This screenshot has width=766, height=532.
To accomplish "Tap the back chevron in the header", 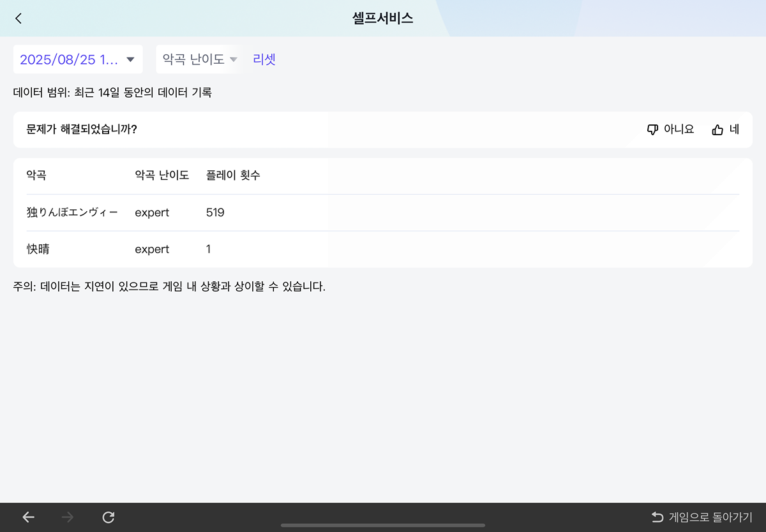I will coord(19,18).
